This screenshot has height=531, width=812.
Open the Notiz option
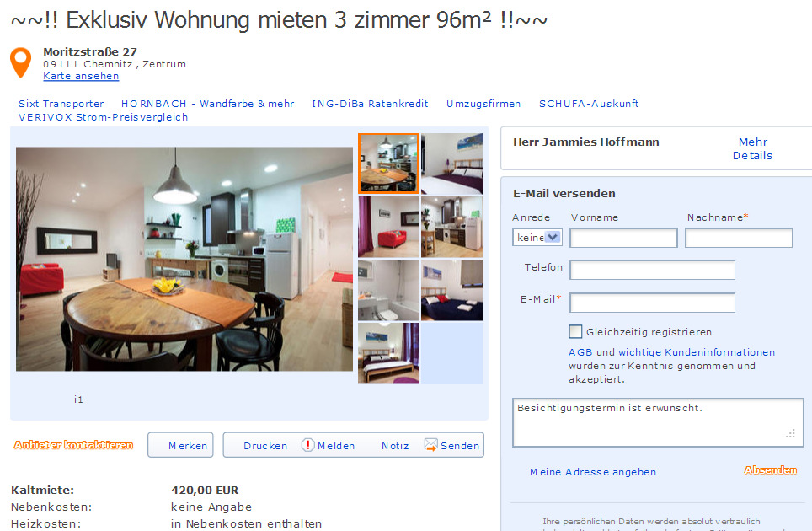[x=395, y=446]
